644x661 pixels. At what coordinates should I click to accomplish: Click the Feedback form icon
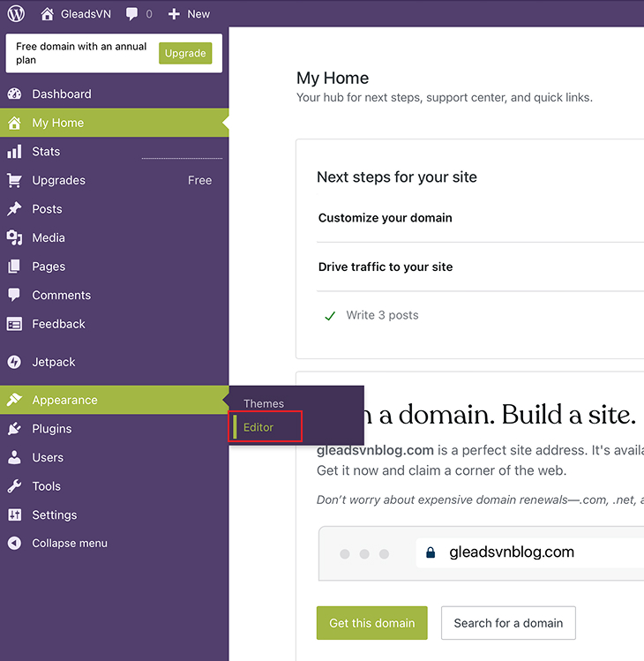pyautogui.click(x=14, y=324)
